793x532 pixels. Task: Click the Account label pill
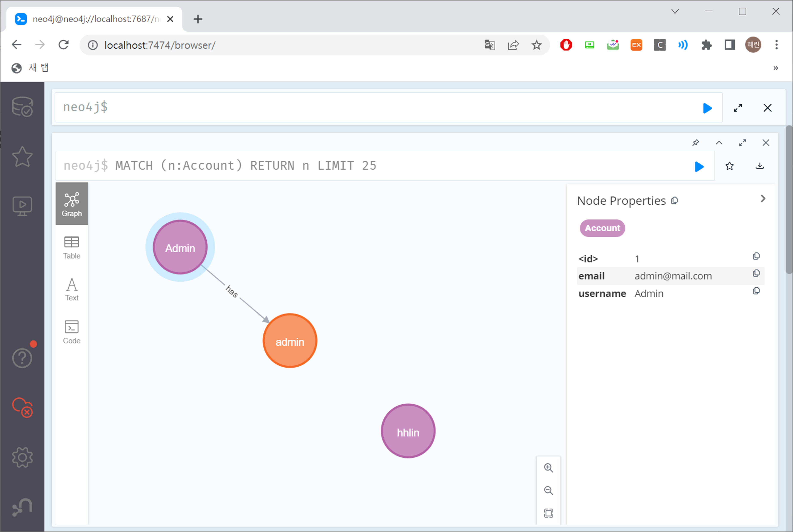pos(602,228)
